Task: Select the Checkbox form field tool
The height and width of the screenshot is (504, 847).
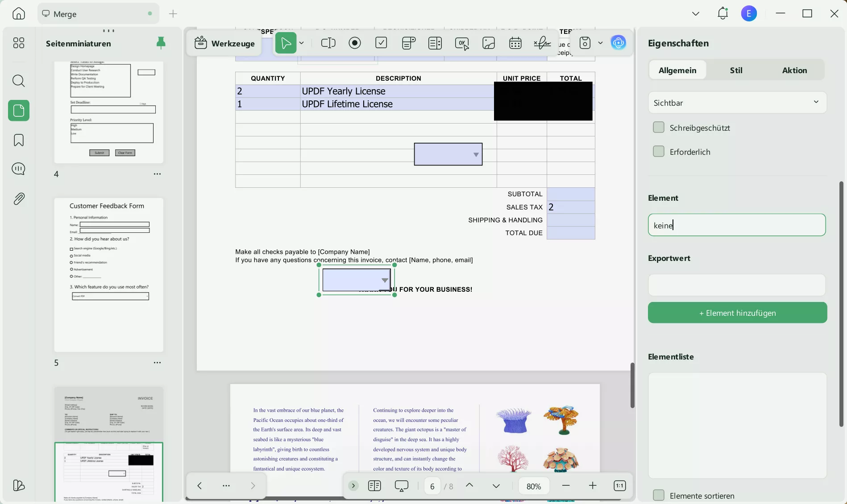Action: [x=382, y=43]
